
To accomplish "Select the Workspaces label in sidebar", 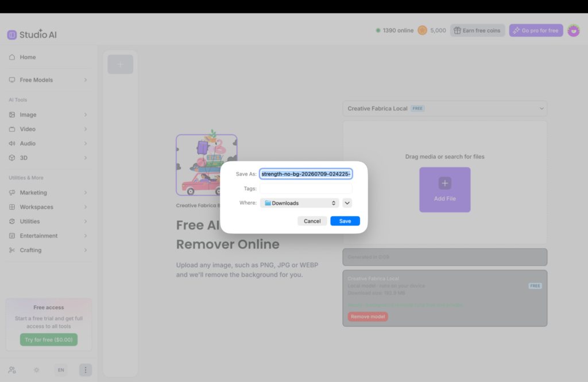I will click(36, 206).
